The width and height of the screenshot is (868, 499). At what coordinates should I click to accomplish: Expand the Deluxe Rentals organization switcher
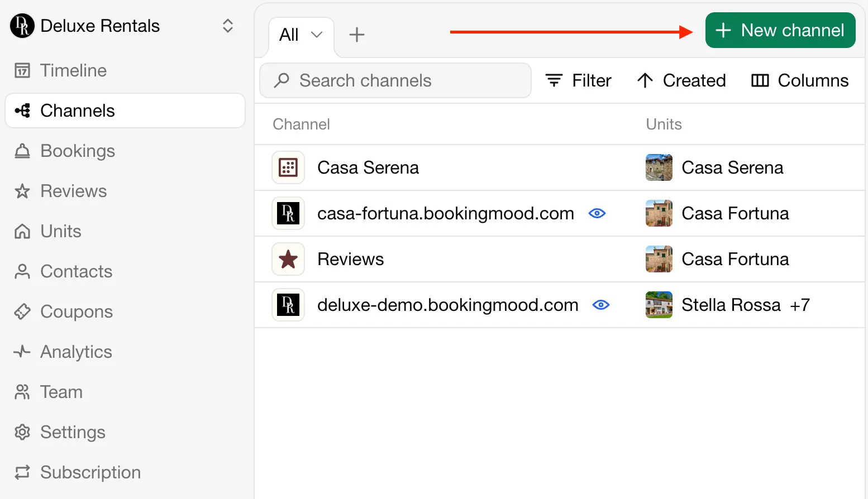pyautogui.click(x=227, y=26)
